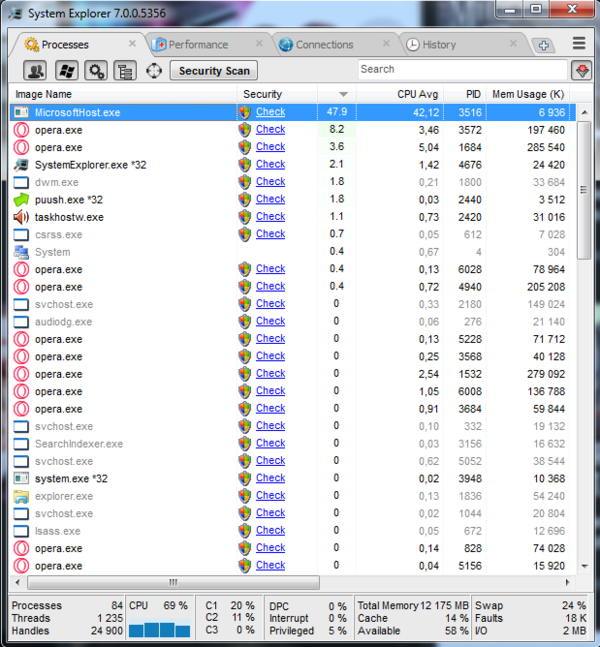Image resolution: width=600 pixels, height=647 pixels.
Task: Close the Processes tab
Action: coord(132,43)
